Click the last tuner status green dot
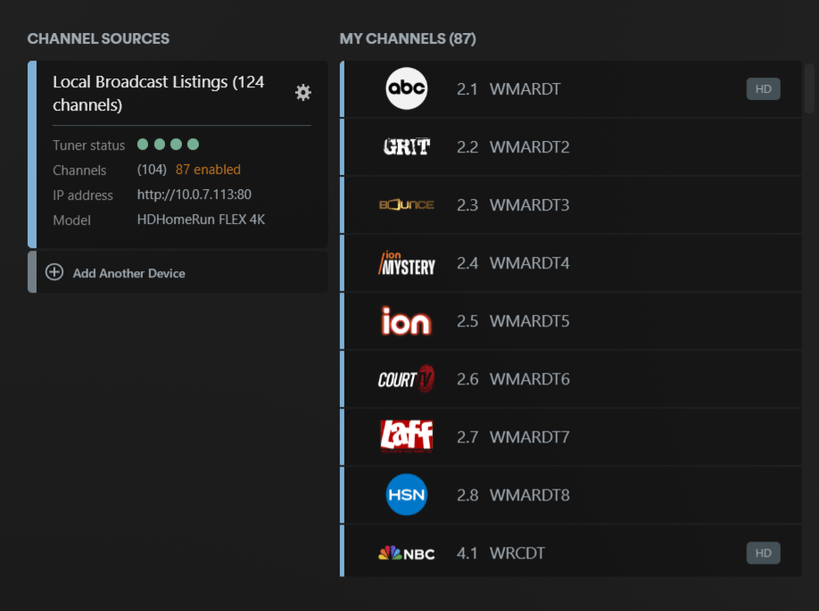This screenshot has height=611, width=819. point(193,144)
